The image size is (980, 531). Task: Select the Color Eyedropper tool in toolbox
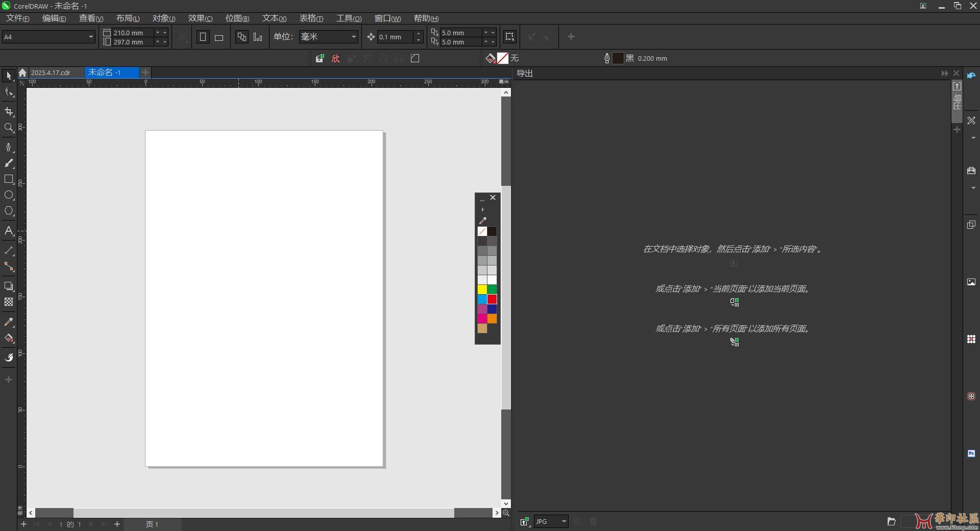click(x=9, y=322)
